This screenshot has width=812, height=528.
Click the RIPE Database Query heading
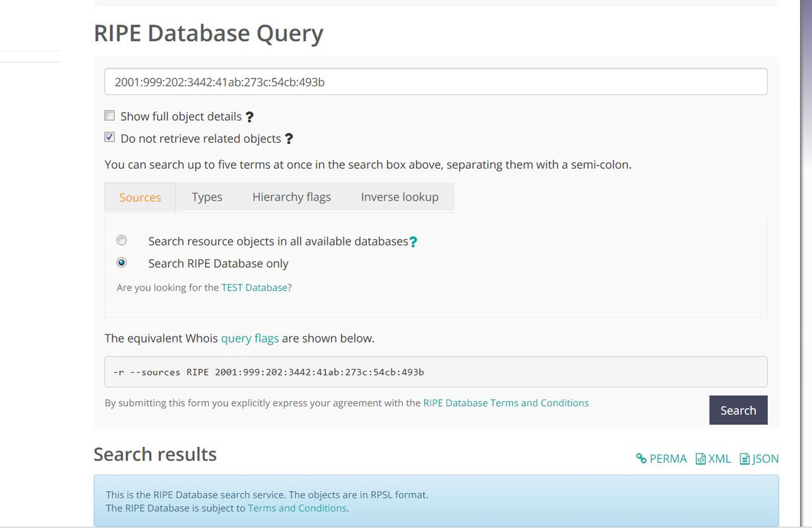208,33
